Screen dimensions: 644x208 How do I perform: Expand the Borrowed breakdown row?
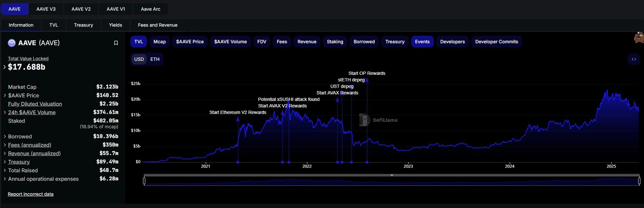click(4, 136)
